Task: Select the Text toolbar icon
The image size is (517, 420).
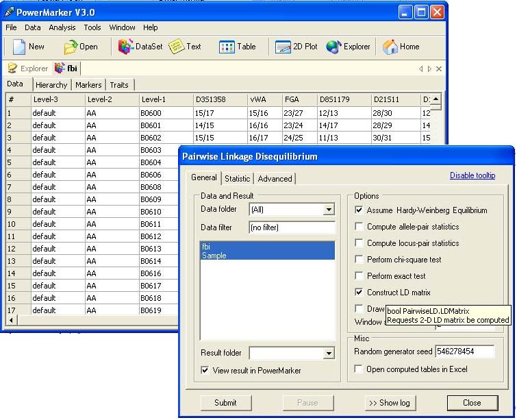Action: point(177,47)
